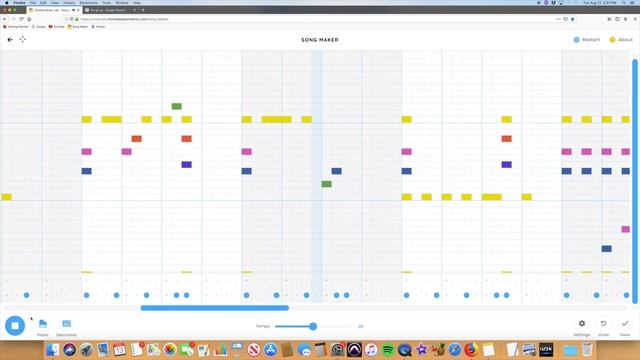Open the Firefox hamburger menu
The width and height of the screenshot is (640, 360).
coord(635,19)
